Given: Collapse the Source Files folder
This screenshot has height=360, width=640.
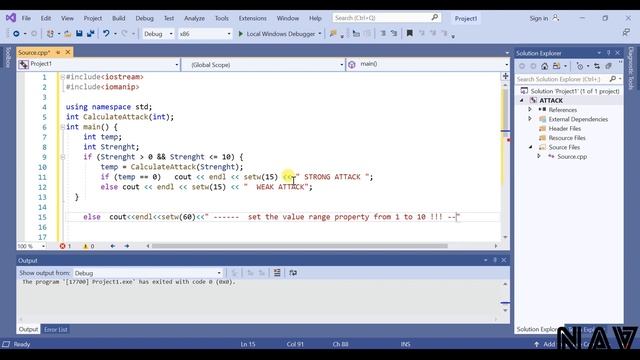Looking at the screenshot, I should [530, 147].
